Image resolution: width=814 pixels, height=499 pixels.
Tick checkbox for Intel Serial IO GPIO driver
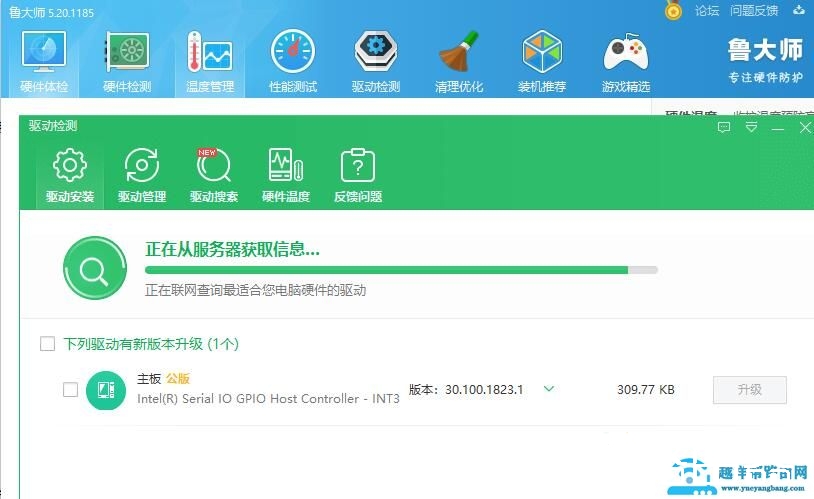(70, 389)
